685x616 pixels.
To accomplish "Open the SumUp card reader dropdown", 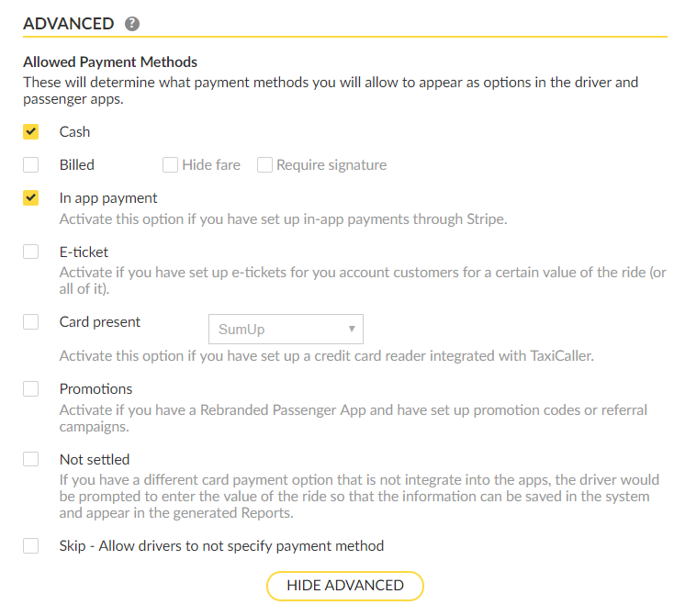I will [286, 329].
